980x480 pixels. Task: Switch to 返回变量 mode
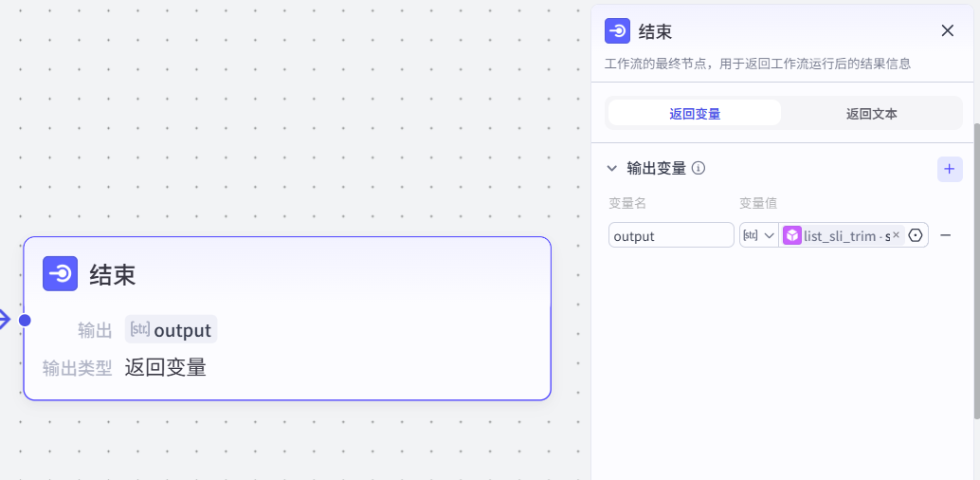695,113
